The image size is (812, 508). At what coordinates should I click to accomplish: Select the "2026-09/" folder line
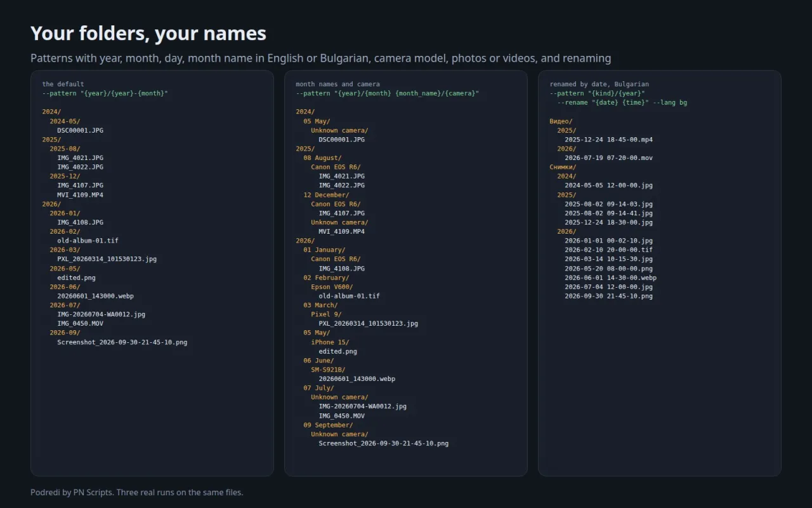tap(65, 333)
